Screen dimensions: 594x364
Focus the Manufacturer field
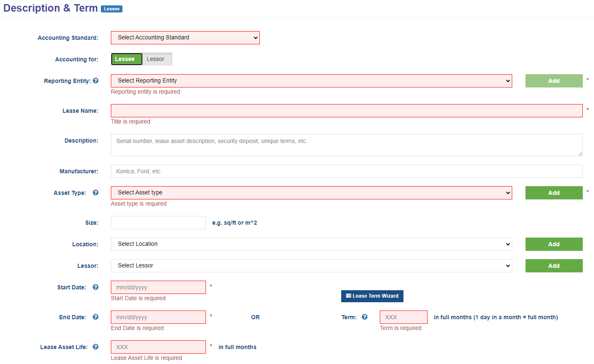pos(347,171)
